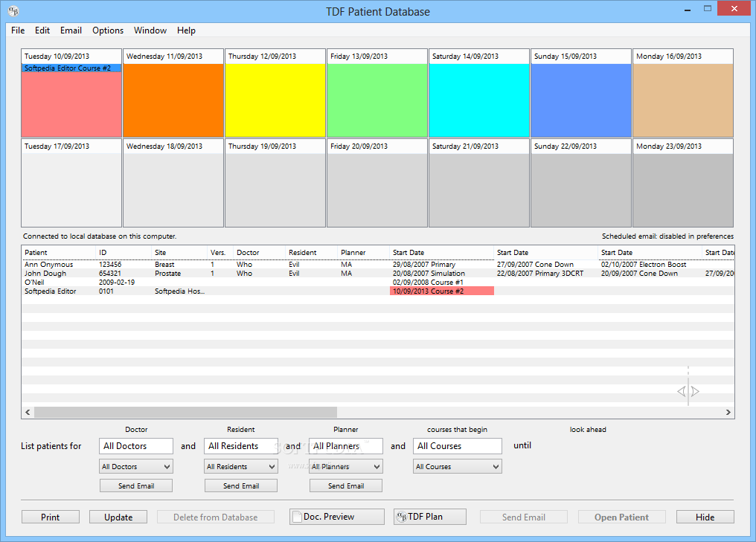Viewport: 756px width, 542px height.
Task: Click the Resident column header
Action: pos(312,253)
